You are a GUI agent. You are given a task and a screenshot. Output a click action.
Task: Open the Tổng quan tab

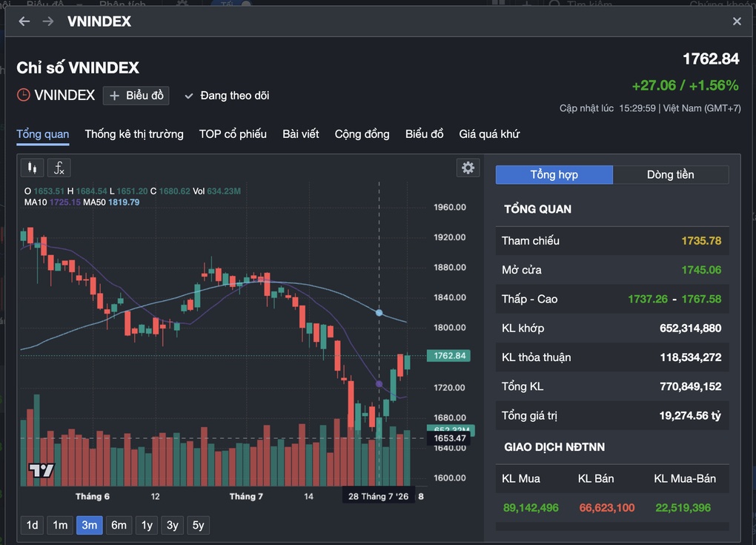click(43, 134)
